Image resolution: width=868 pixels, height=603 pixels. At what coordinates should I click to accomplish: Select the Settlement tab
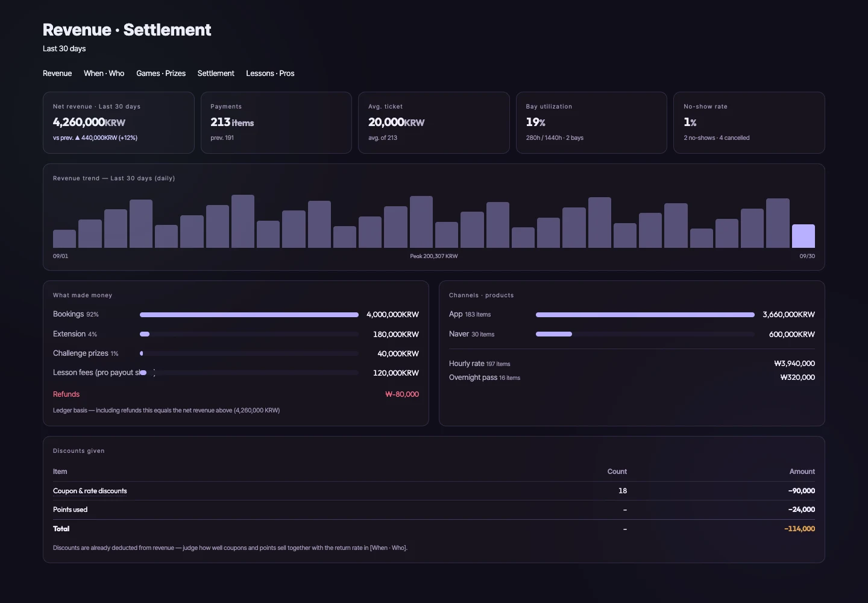pyautogui.click(x=216, y=74)
